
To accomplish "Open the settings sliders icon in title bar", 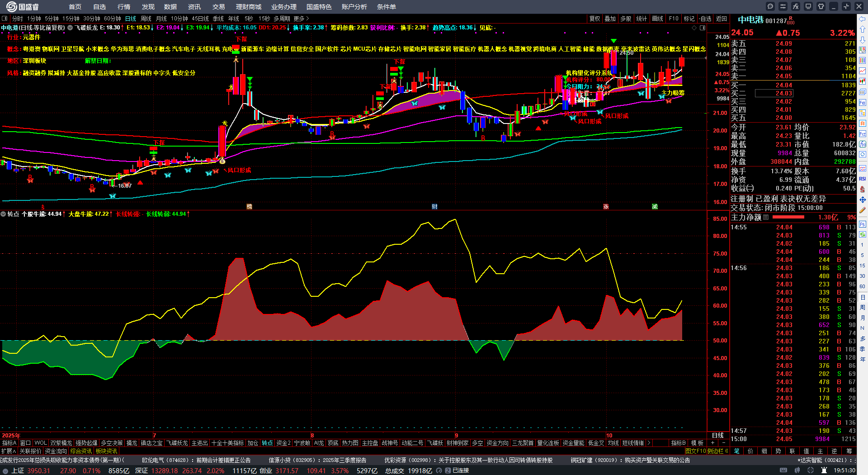I will tap(783, 6).
